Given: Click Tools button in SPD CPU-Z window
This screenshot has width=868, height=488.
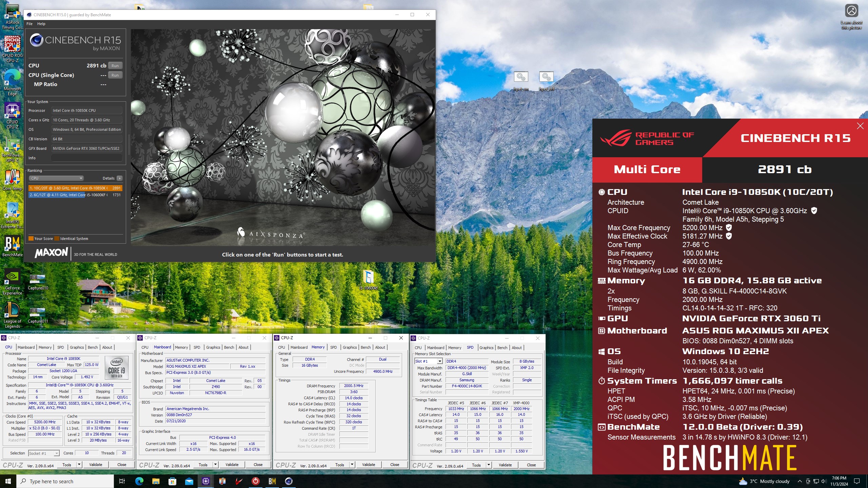Looking at the screenshot, I should coord(476,465).
